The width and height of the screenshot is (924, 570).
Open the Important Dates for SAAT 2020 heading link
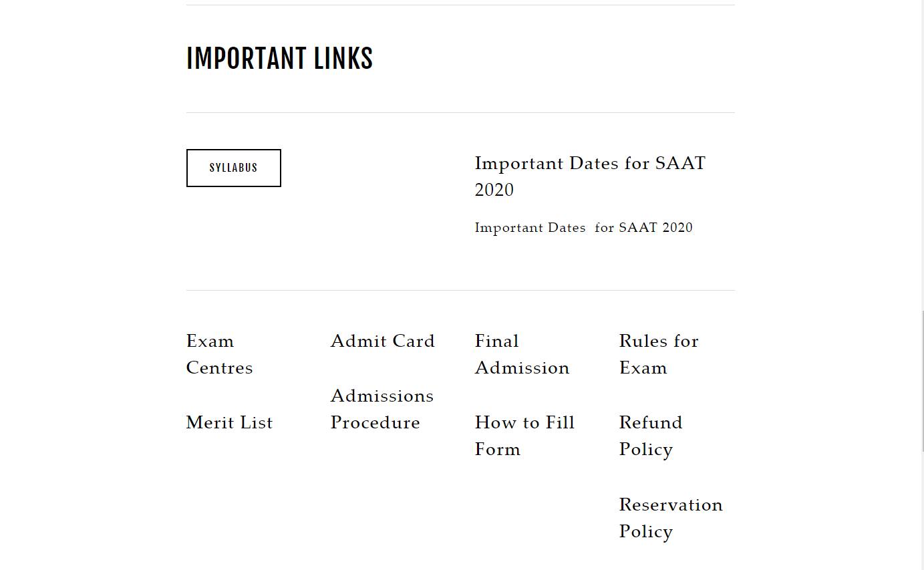pyautogui.click(x=590, y=176)
